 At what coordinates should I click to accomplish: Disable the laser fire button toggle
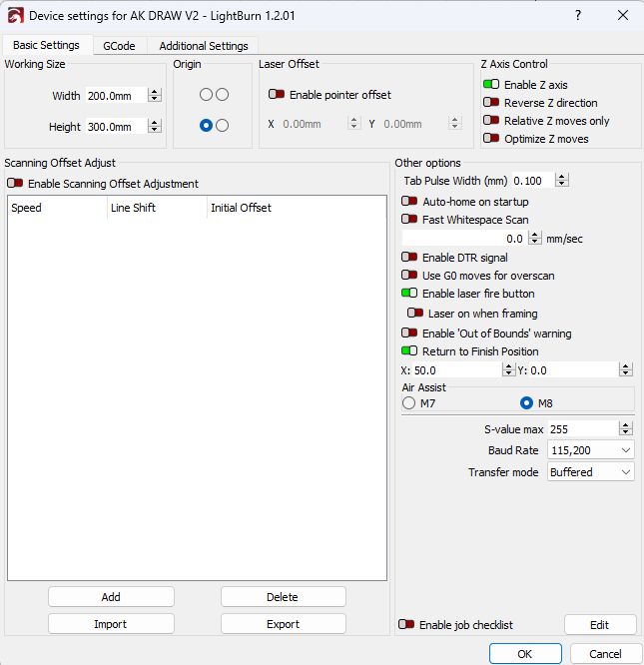click(x=409, y=294)
